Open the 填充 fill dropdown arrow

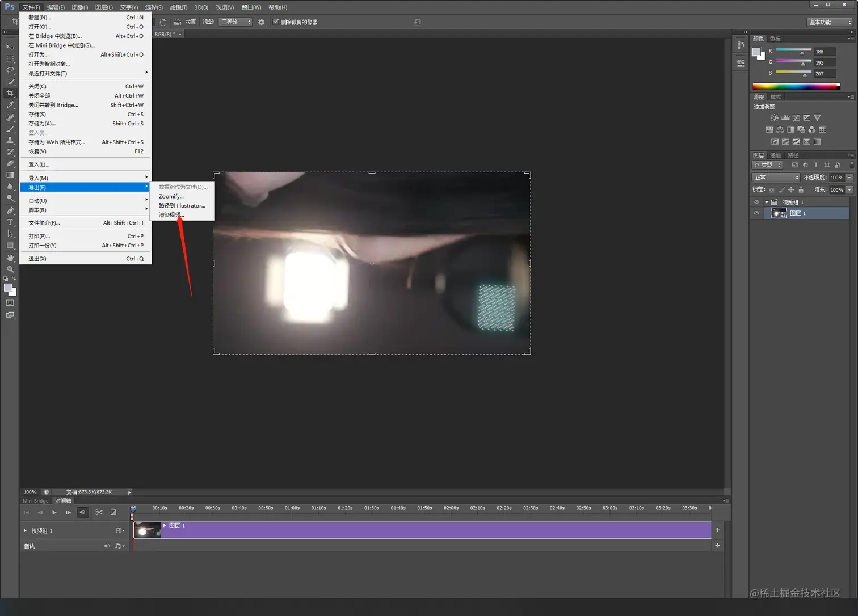[x=849, y=190]
